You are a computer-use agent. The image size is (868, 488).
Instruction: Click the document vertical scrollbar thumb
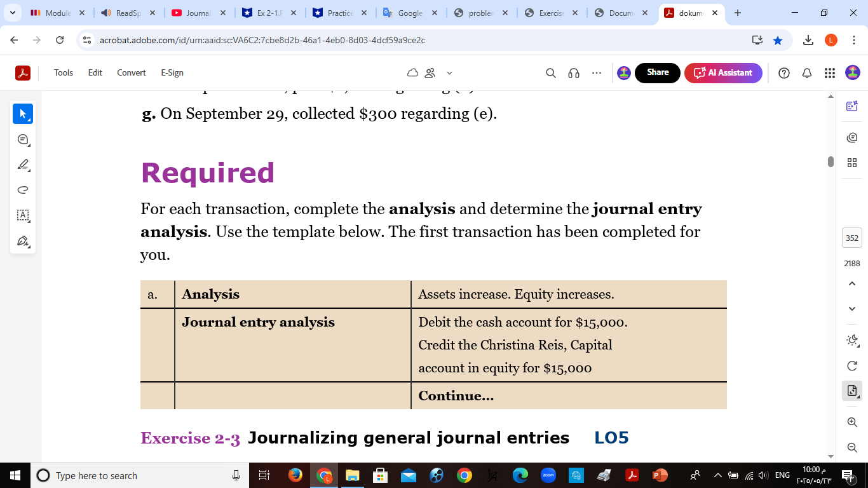click(831, 161)
